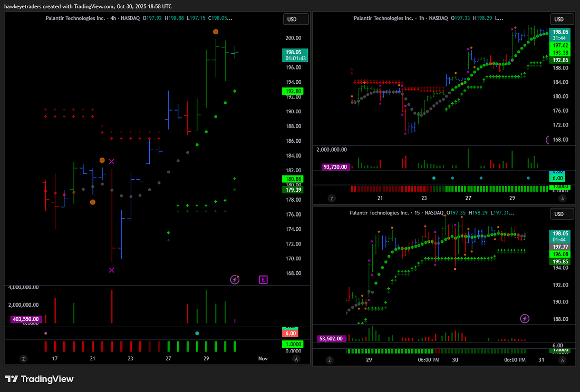Toggle auto scale (A) on the 15-minute chart
This screenshot has height=392, width=580.
point(563,360)
